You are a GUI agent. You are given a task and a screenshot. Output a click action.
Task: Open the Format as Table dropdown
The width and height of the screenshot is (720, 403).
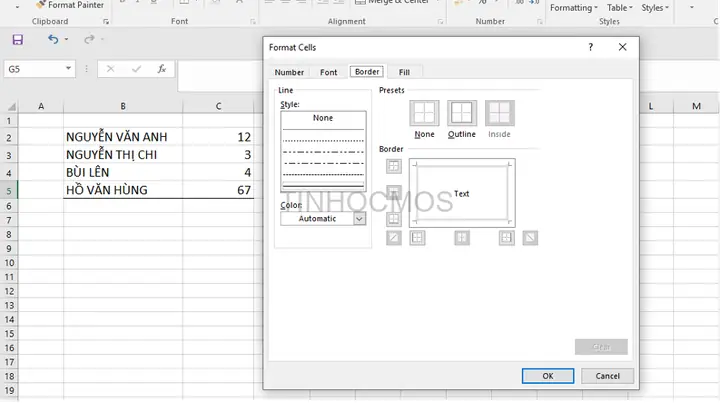pos(619,8)
